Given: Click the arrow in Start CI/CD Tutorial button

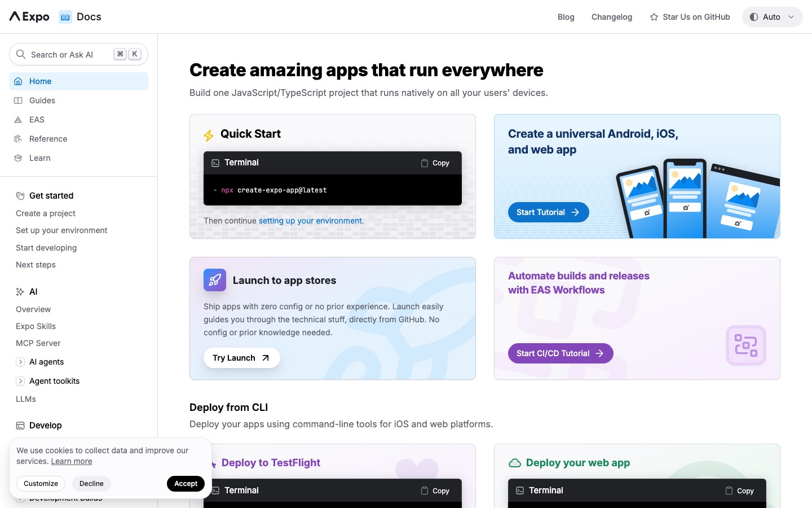Looking at the screenshot, I should (599, 353).
